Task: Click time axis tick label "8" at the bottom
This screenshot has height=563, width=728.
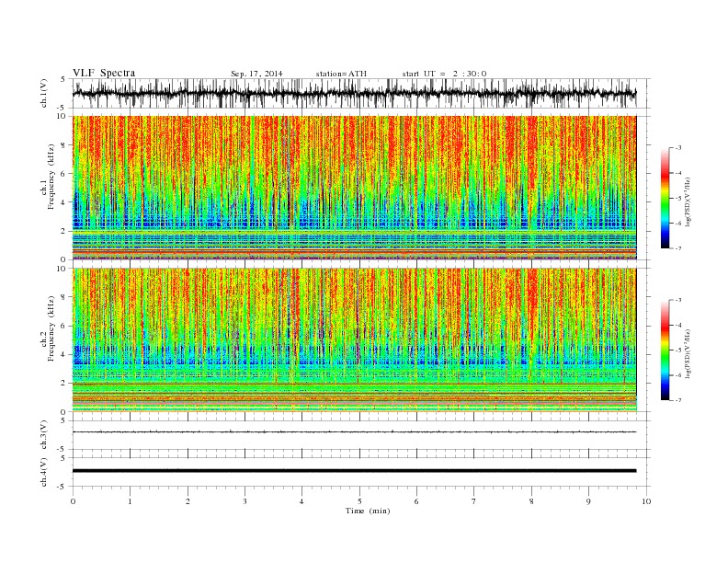Action: point(531,501)
